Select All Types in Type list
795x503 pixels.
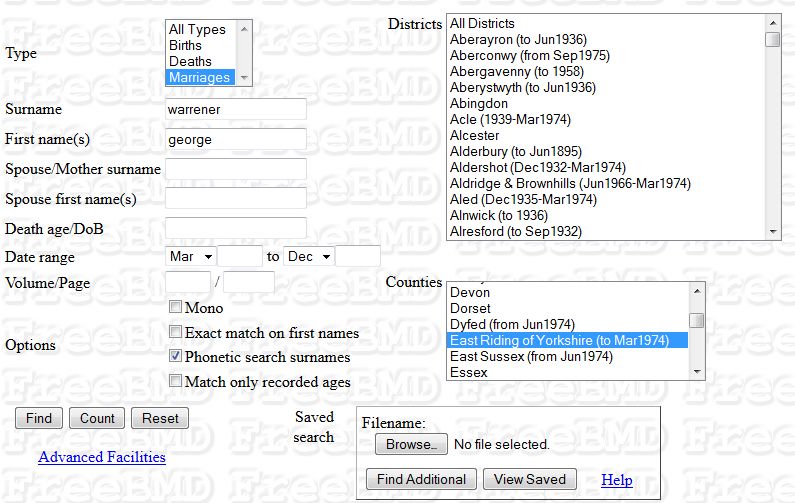(x=201, y=29)
